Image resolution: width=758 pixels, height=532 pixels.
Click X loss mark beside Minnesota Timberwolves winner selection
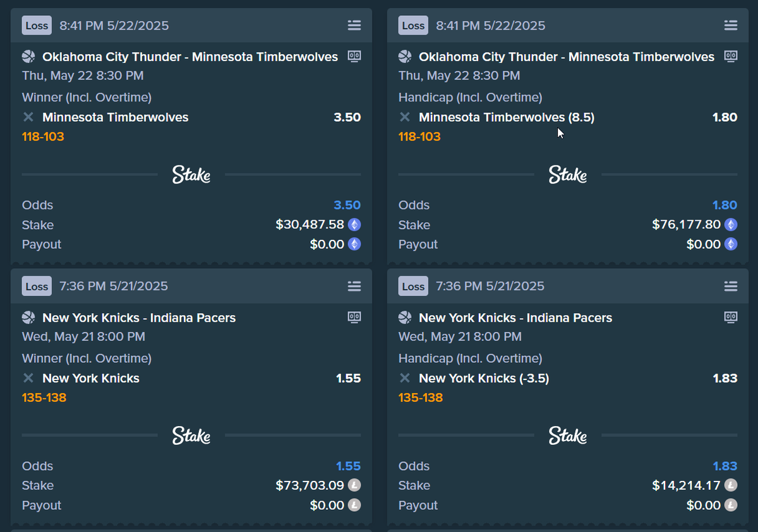28,117
